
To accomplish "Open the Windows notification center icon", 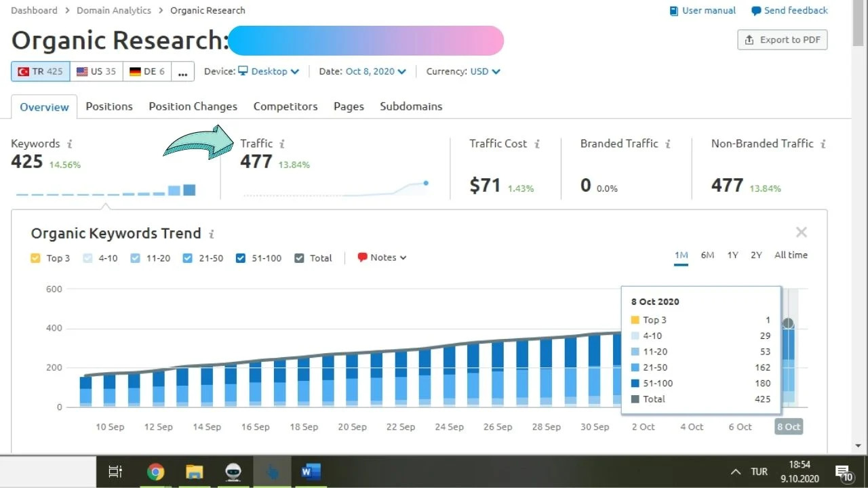I will pyautogui.click(x=843, y=472).
